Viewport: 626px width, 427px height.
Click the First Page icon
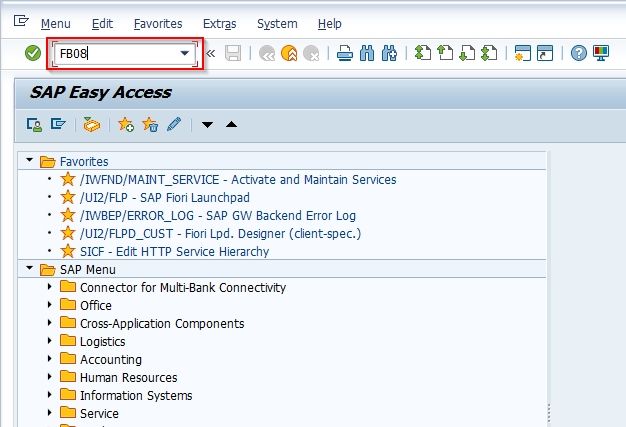tap(423, 53)
